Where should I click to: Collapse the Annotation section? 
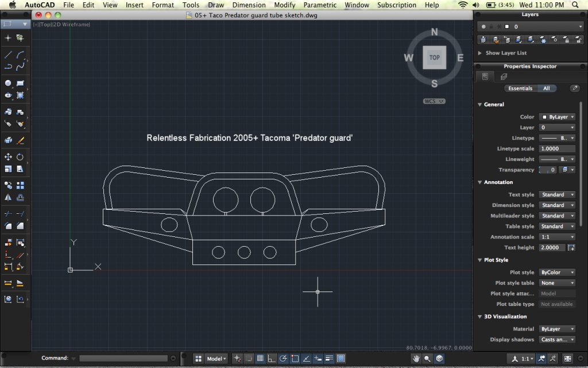pyautogui.click(x=479, y=182)
